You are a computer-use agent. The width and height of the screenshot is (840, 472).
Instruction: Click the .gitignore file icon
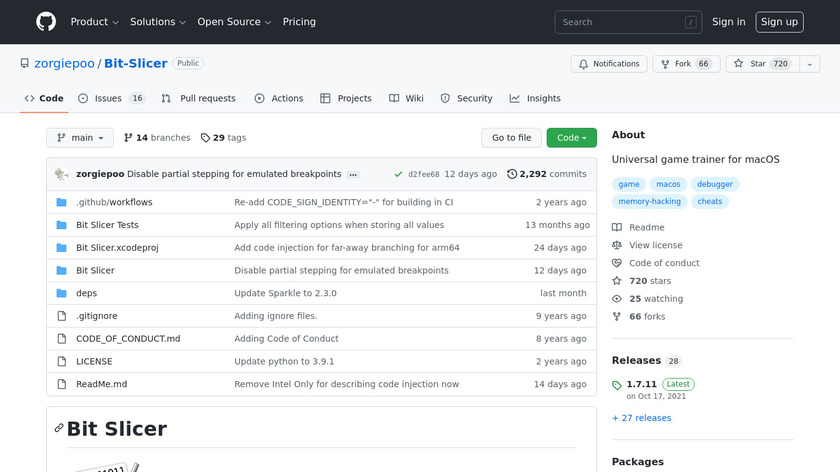(x=62, y=316)
